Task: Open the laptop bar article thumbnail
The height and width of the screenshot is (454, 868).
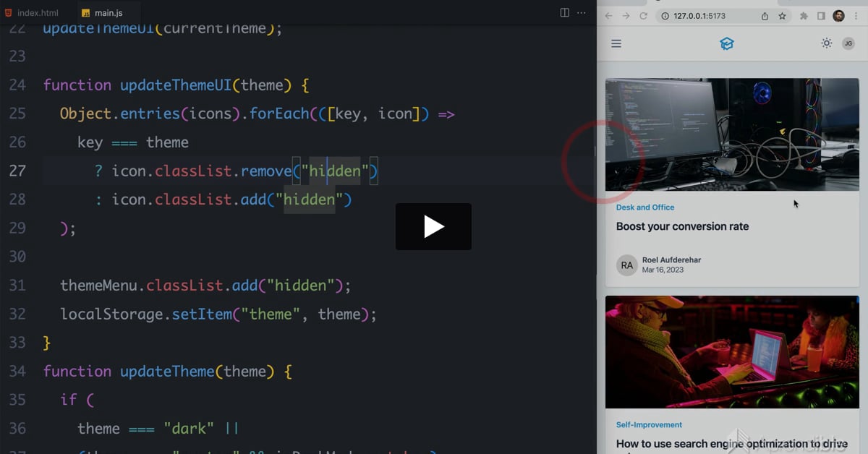Action: 732,352
